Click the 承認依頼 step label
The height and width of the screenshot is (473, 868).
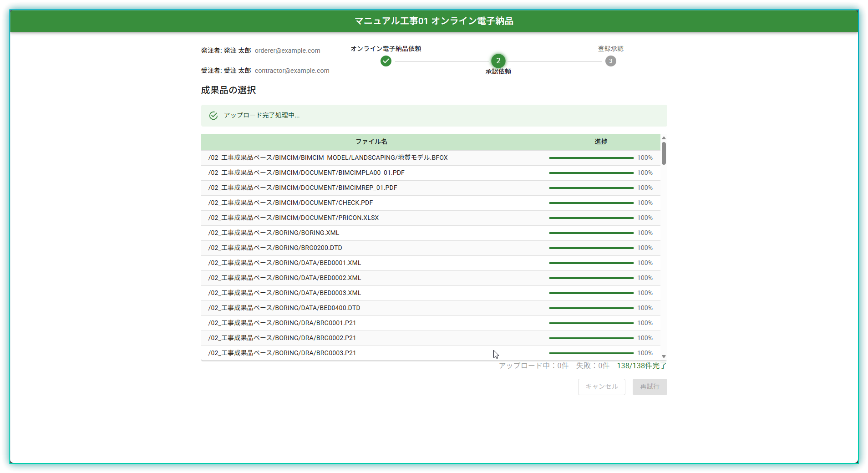[x=498, y=71]
